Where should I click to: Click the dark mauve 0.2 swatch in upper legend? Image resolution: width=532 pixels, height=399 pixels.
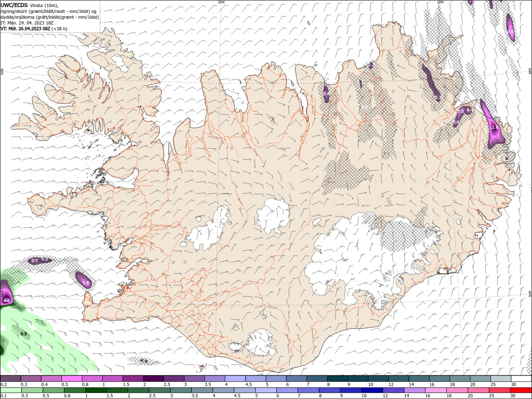pyautogui.click(x=10, y=379)
